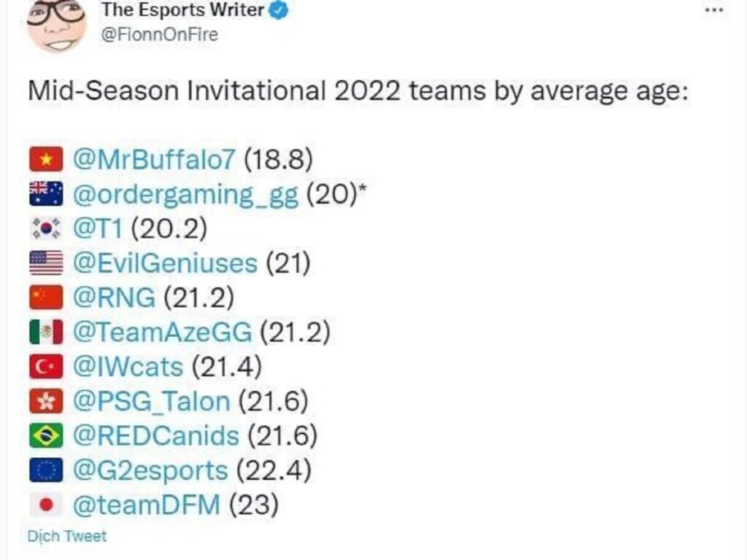Visit the @T1 profile mention
747x560 pixels.
[99, 229]
